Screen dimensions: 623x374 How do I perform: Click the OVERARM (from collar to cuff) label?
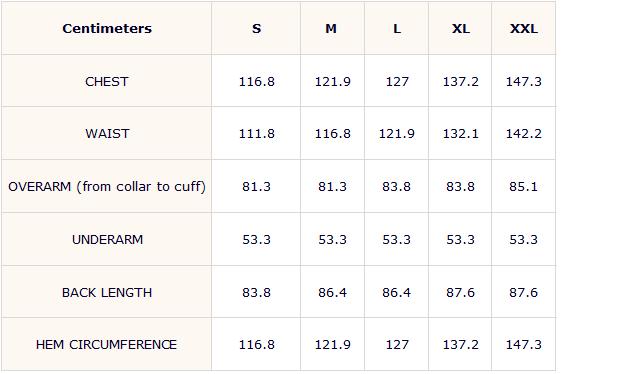pyautogui.click(x=107, y=186)
